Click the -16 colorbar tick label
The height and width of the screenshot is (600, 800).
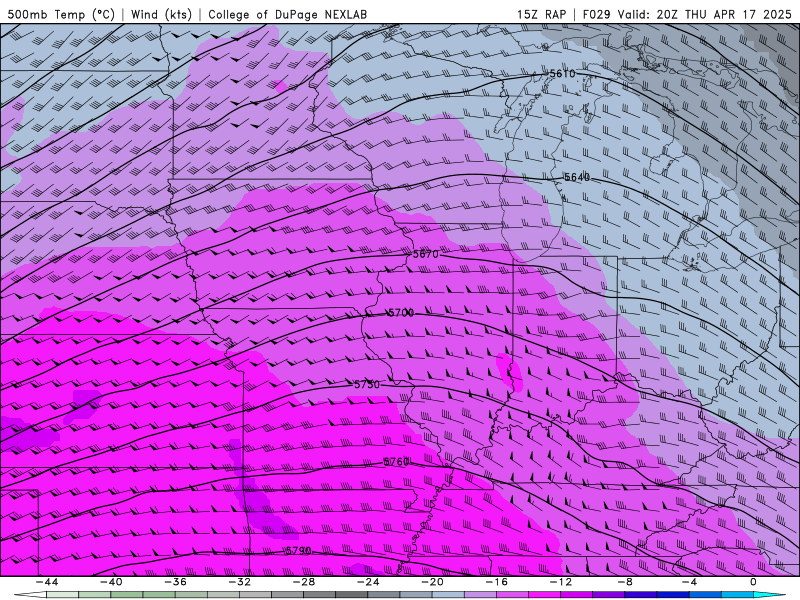coord(497,582)
